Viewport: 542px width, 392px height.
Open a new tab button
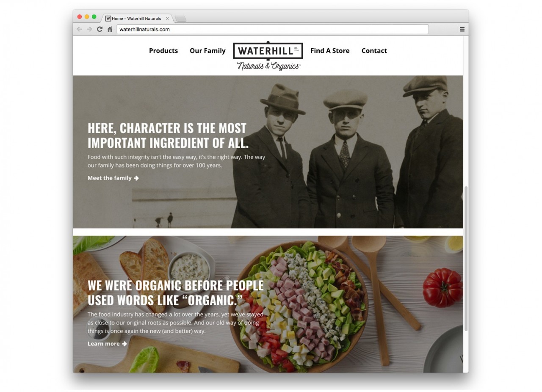coord(180,19)
